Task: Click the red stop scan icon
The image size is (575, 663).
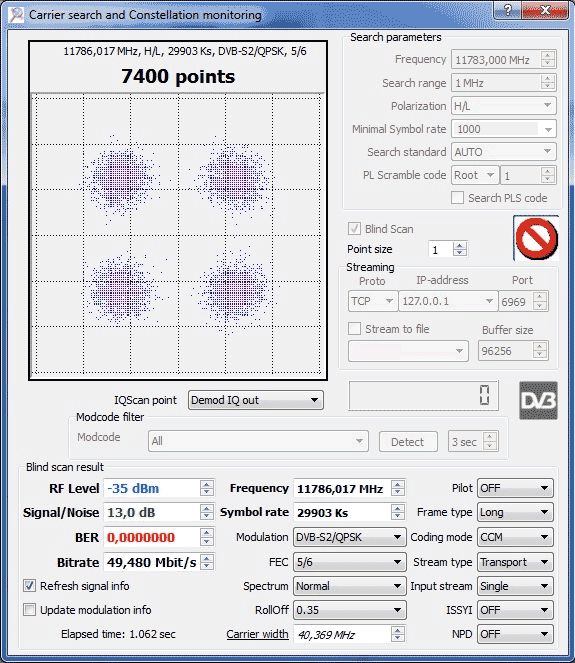Action: pyautogui.click(x=536, y=238)
